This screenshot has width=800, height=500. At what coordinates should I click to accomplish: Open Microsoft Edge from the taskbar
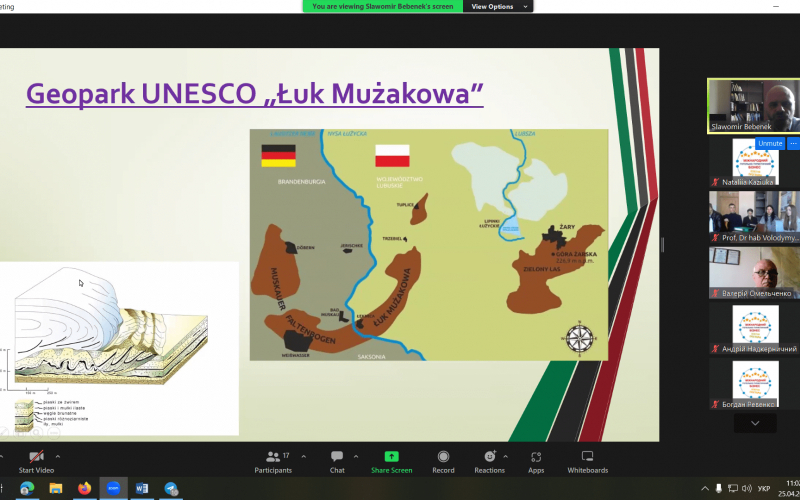27,488
